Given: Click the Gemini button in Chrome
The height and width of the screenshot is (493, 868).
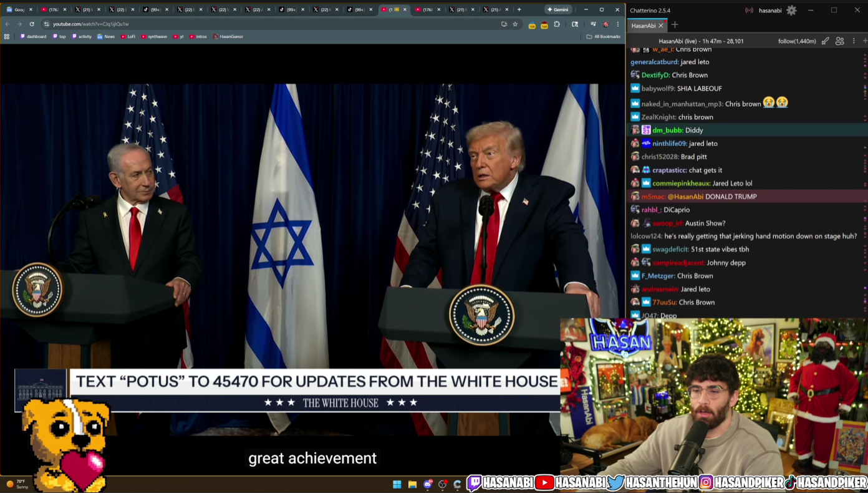Looking at the screenshot, I should click(559, 9).
